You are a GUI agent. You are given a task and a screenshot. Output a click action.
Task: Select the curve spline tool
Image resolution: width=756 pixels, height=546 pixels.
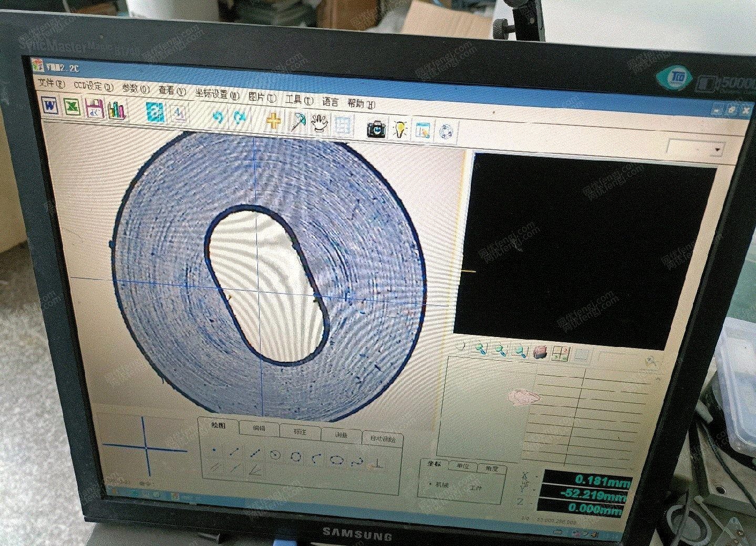(x=357, y=461)
